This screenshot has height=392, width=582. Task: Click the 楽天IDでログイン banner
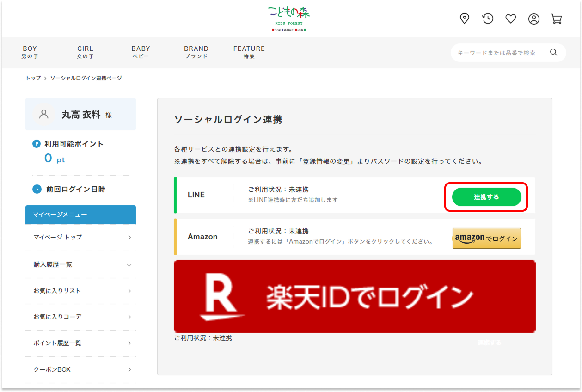[x=355, y=296]
